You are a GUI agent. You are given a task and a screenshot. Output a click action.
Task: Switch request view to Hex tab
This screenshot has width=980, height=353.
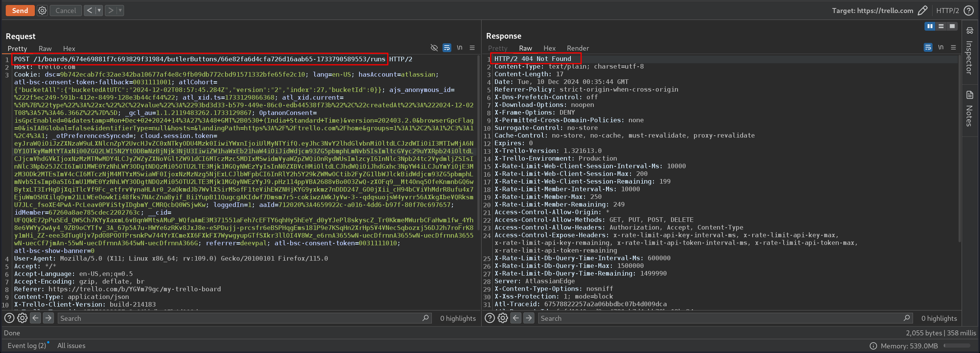click(69, 49)
